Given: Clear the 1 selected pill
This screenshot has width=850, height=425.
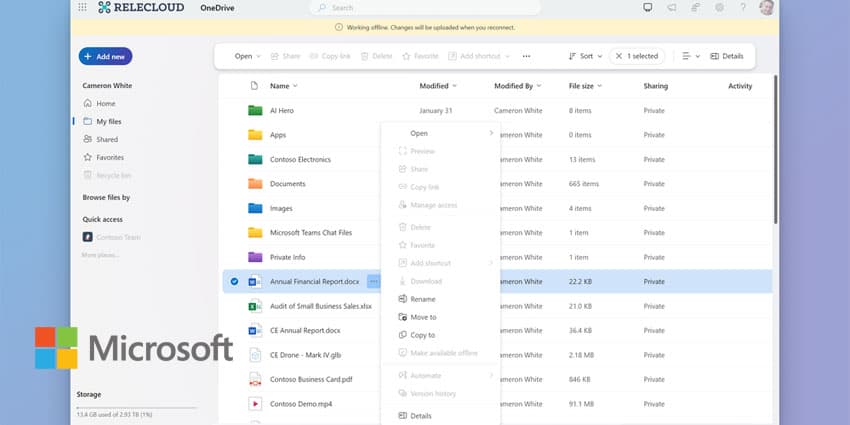Looking at the screenshot, I should pos(637,56).
